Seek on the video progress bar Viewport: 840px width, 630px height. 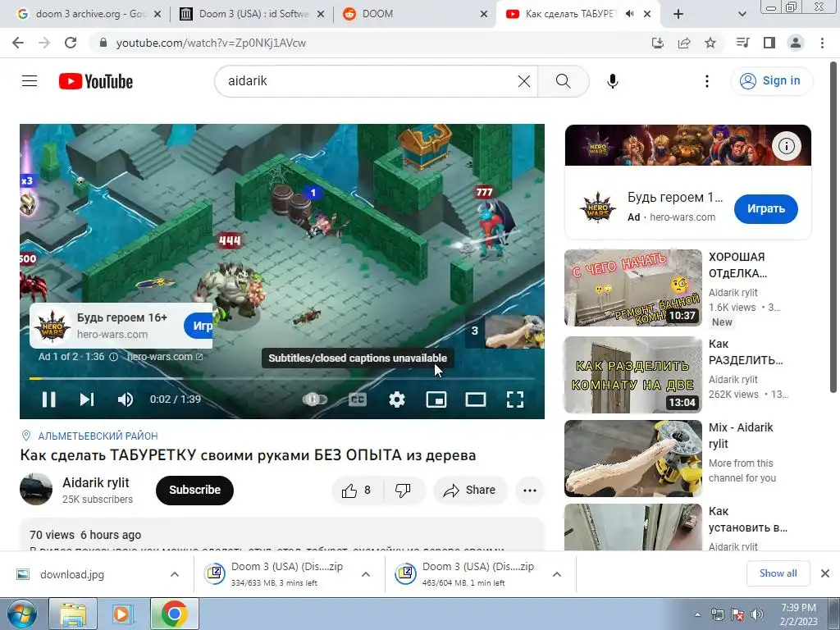(x=282, y=378)
